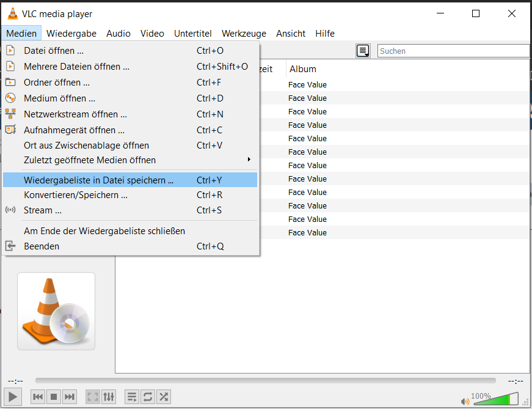Toggle playlist view button in bottom toolbar
Screen dimensions: 532x409
point(132,396)
